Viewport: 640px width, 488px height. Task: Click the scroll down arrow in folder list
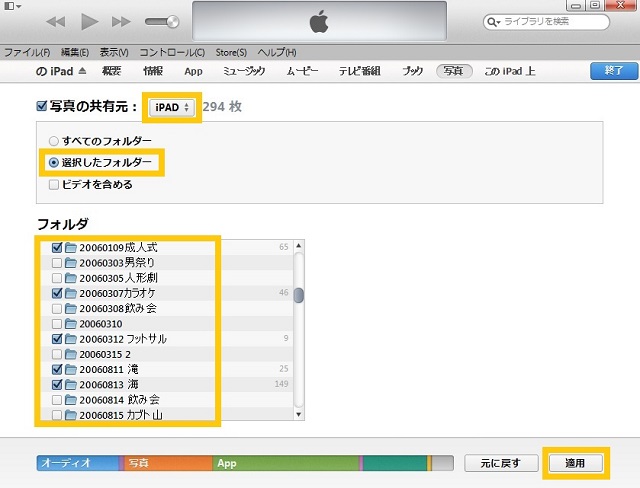point(299,415)
